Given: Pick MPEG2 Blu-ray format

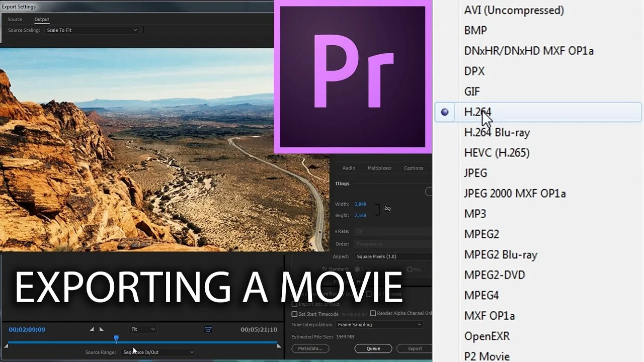Looking at the screenshot, I should [501, 255].
